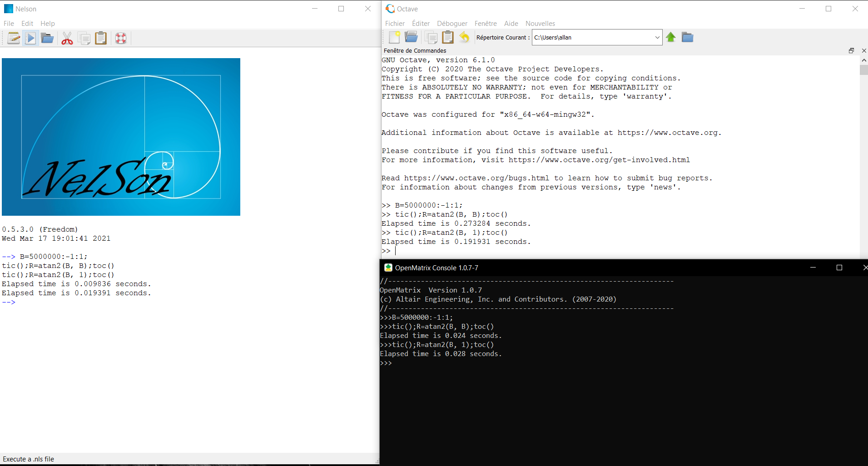Click the paste clipboard icon in Nelson
Viewport: 868px width, 466px height.
pos(101,38)
